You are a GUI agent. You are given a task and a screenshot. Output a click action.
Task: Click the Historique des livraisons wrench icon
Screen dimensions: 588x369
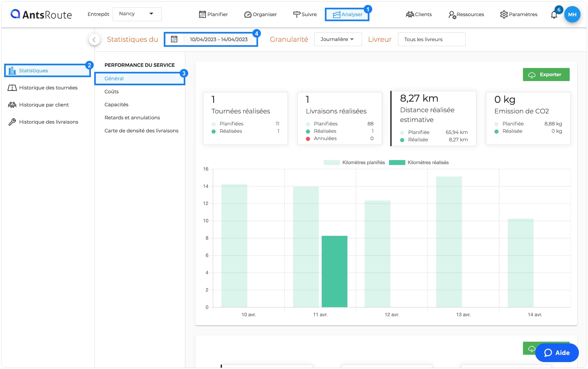tap(12, 122)
